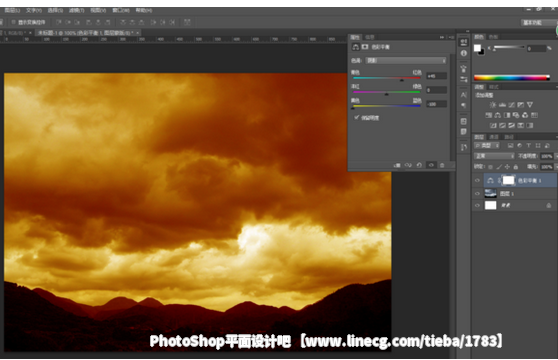Click the Levels adjustment icon
558x360 pixels.
coord(502,105)
